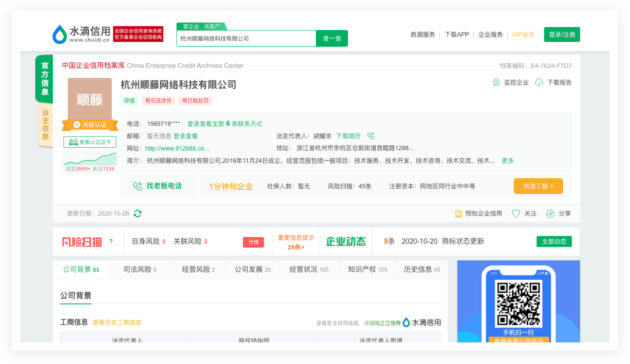Click the 访问之江信用 link
Image resolution: width=630 pixels, height=364 pixels.
(385, 323)
